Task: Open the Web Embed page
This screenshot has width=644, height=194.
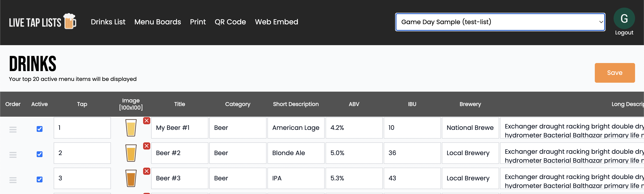Action: (276, 22)
